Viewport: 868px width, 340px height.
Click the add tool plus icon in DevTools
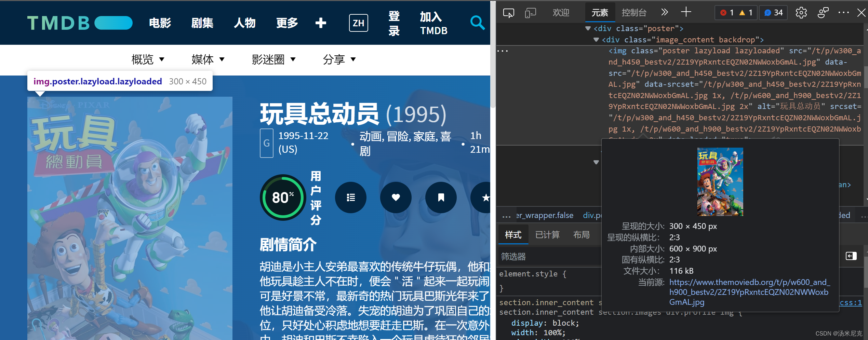(x=686, y=13)
